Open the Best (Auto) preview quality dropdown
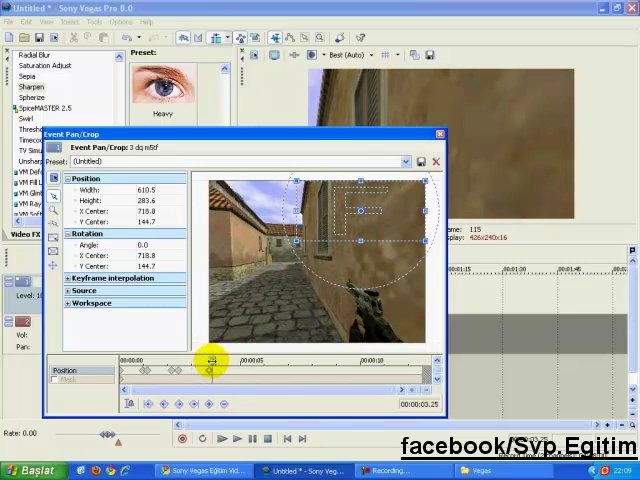Screen dimensions: 640x480 [x=371, y=55]
